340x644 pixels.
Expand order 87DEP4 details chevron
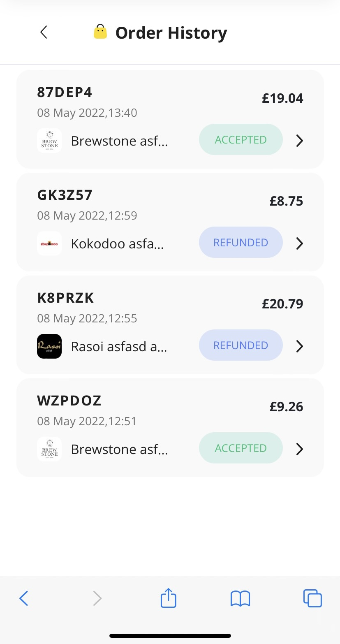[x=300, y=141]
